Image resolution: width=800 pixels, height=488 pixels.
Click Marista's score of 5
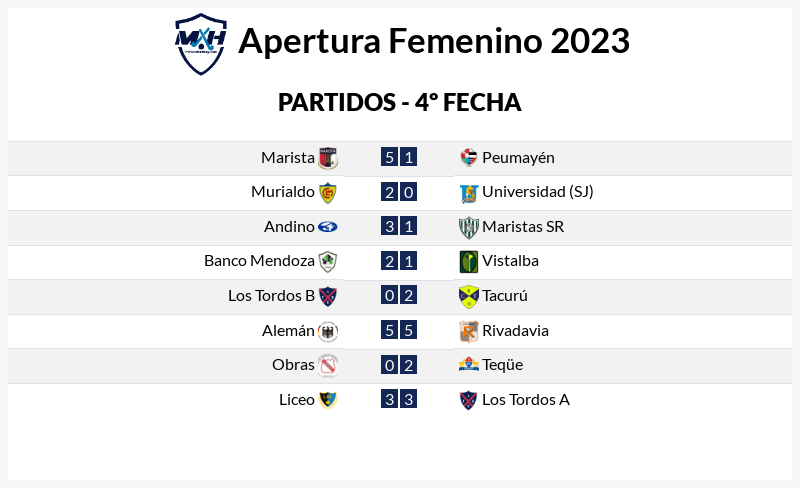[x=389, y=157]
